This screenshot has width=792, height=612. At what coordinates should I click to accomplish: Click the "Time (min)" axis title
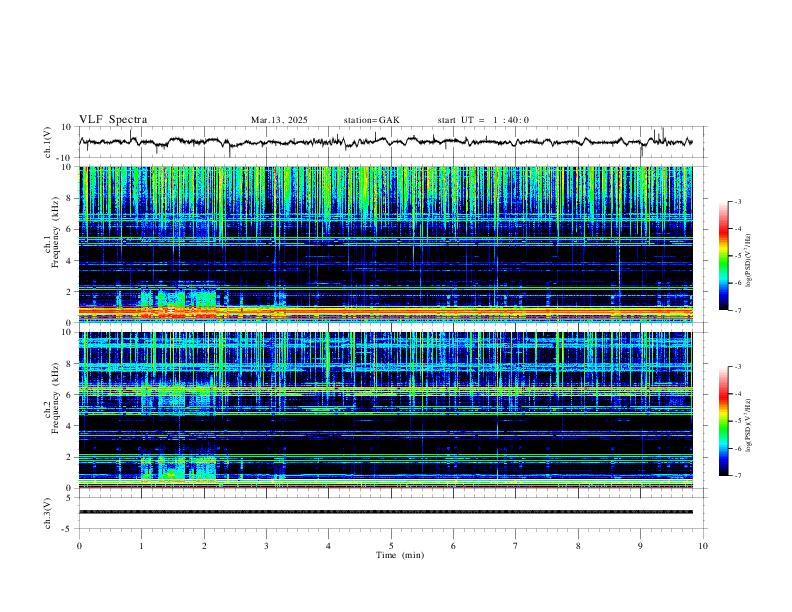point(400,555)
